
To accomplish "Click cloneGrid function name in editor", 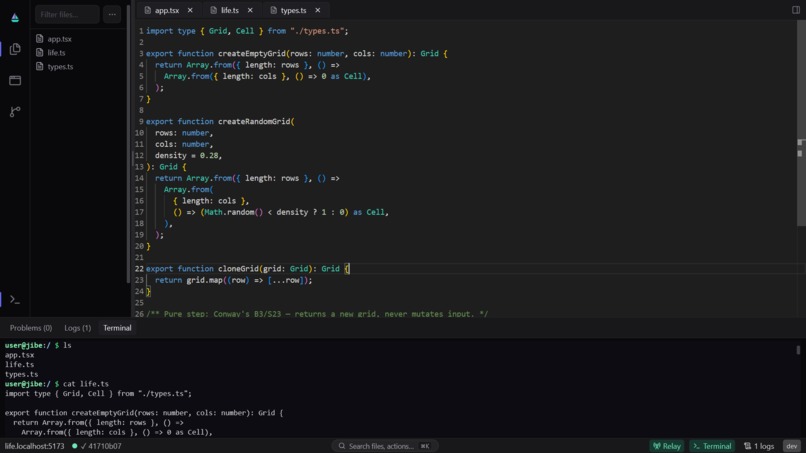I will click(238, 268).
